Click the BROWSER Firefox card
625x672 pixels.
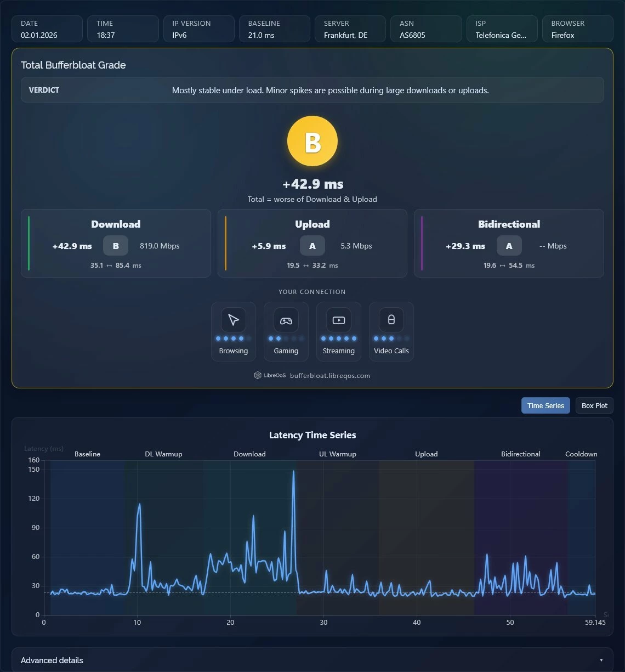[578, 29]
